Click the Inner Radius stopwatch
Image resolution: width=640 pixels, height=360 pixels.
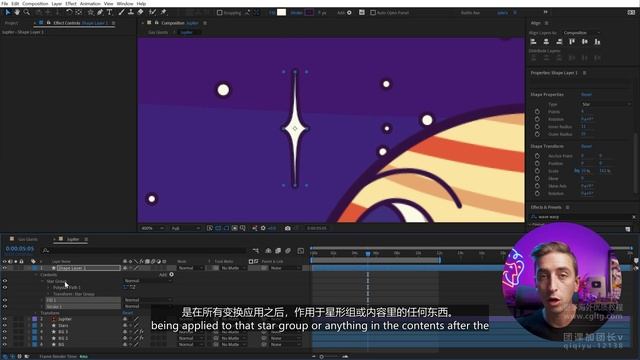(x=537, y=127)
